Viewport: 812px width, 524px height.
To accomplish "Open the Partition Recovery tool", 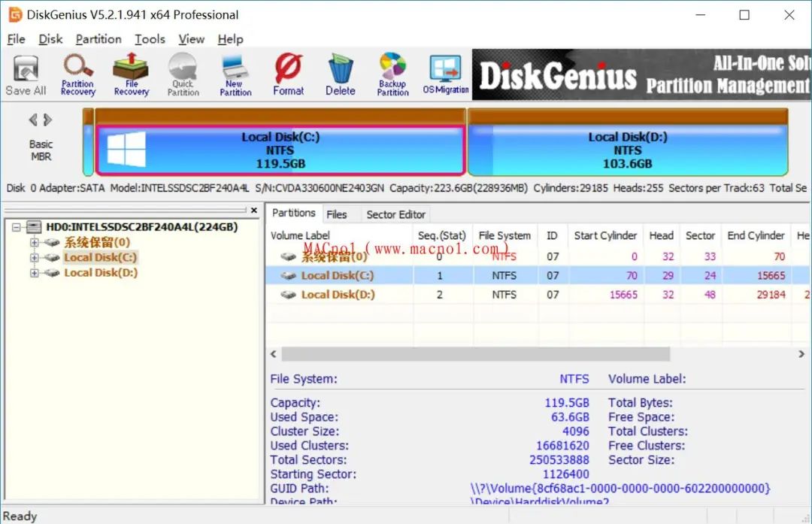I will tap(77, 76).
